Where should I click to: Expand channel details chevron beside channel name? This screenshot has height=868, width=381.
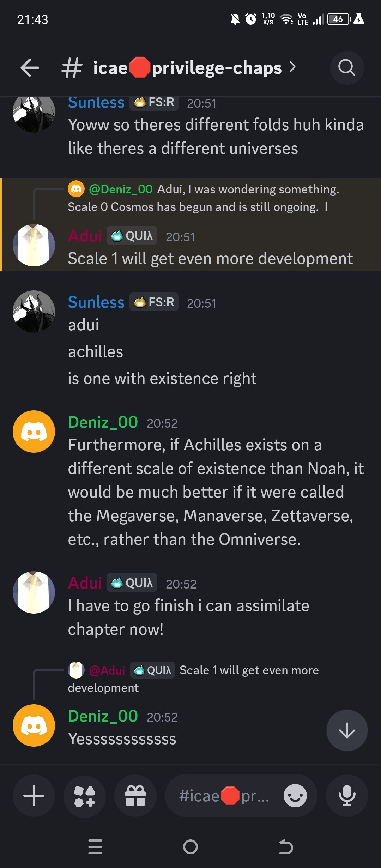292,67
